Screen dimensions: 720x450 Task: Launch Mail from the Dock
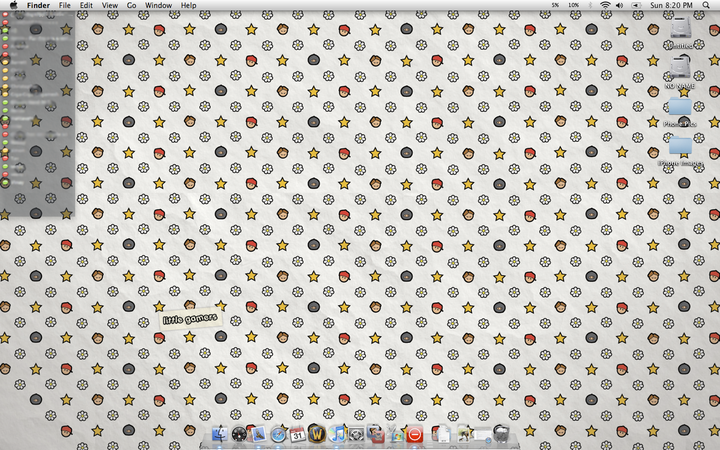pos(258,434)
